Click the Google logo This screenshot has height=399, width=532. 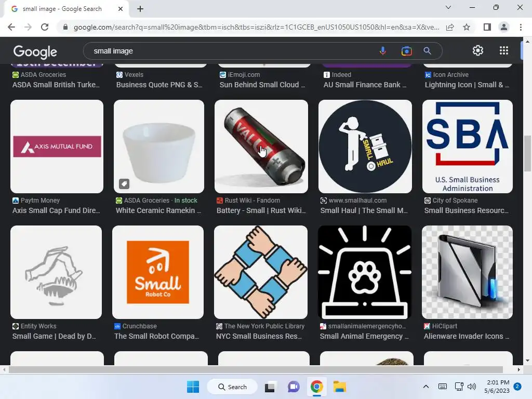pos(35,51)
